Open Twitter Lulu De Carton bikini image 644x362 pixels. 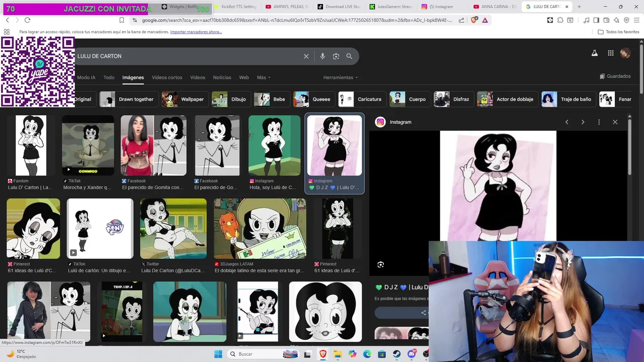173,229
